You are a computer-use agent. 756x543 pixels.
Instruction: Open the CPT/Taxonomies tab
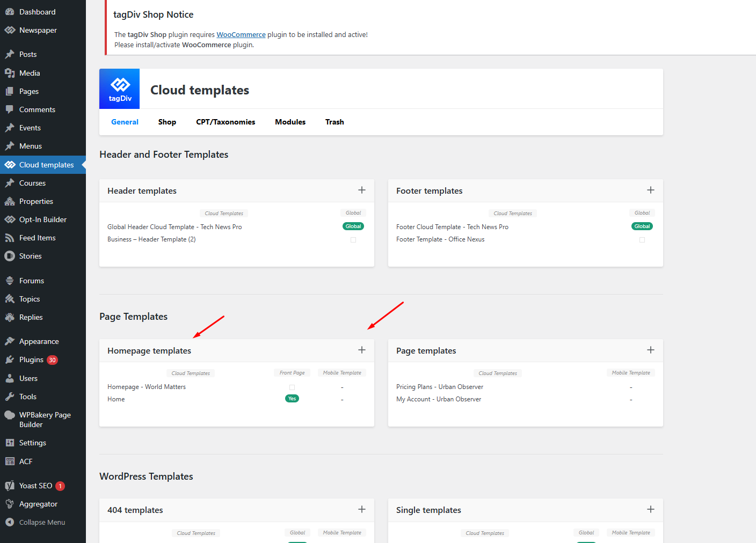(226, 122)
